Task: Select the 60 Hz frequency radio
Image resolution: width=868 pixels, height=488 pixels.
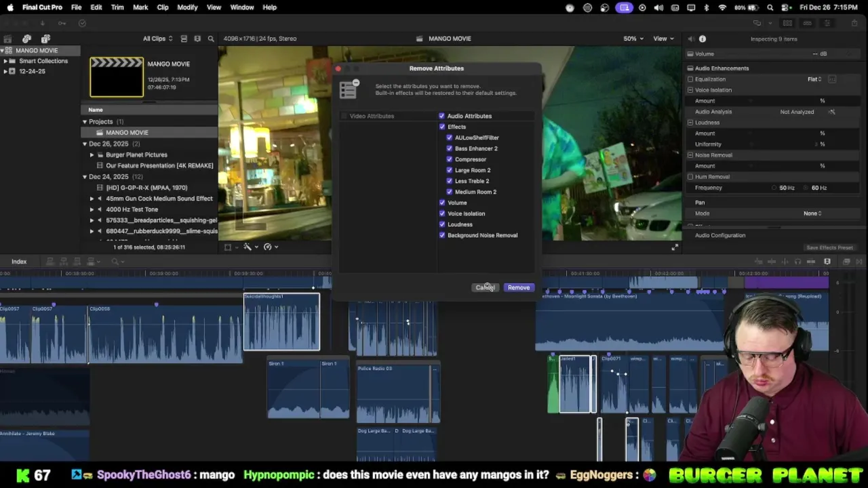Action: tap(807, 188)
